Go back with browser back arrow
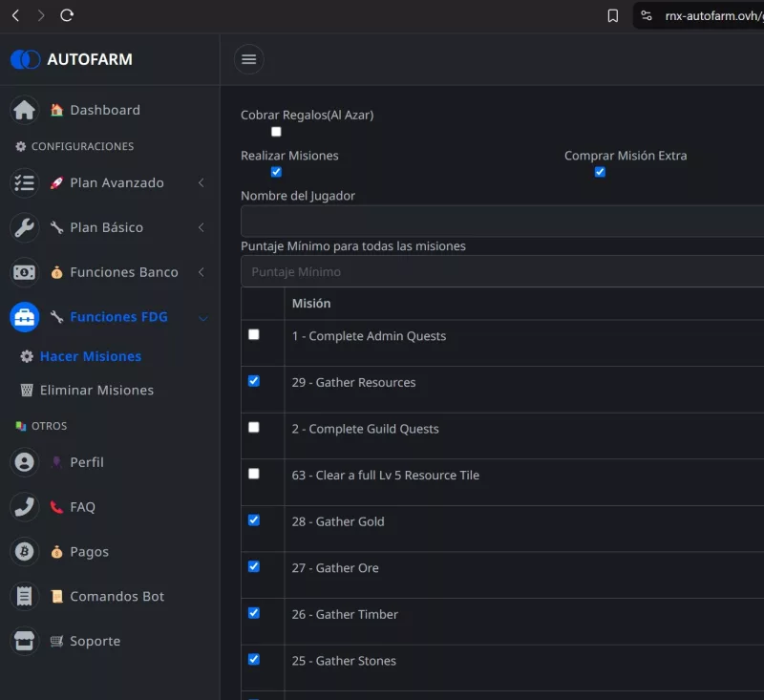Screen dimensions: 764x700 pos(15,15)
